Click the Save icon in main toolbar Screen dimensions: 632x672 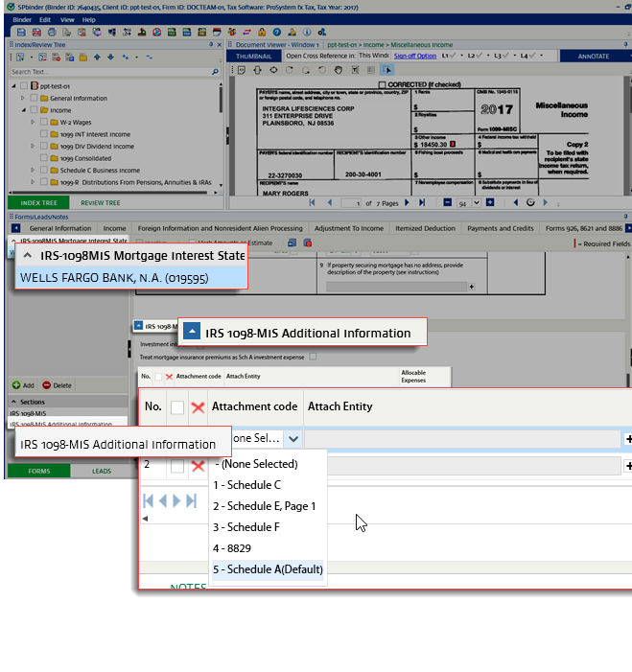click(x=22, y=32)
